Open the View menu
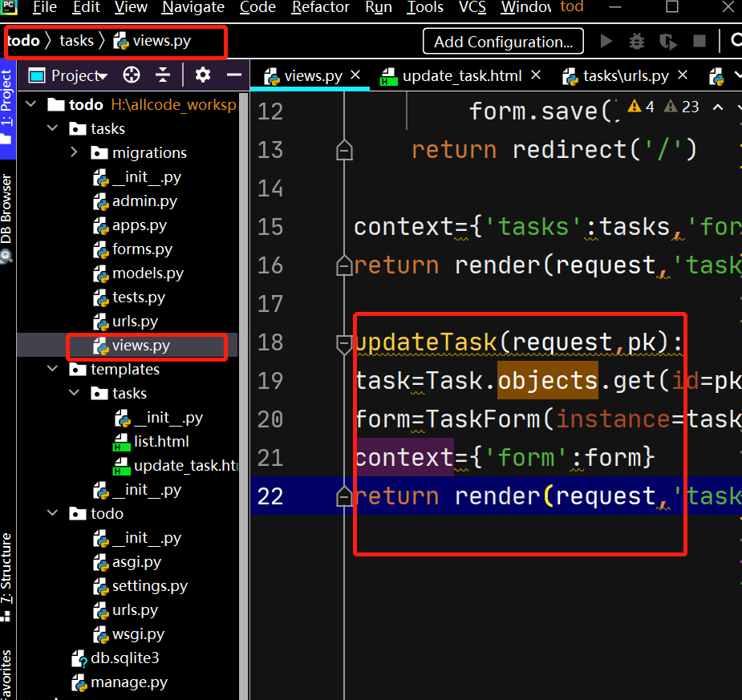This screenshot has width=742, height=700. [x=131, y=7]
